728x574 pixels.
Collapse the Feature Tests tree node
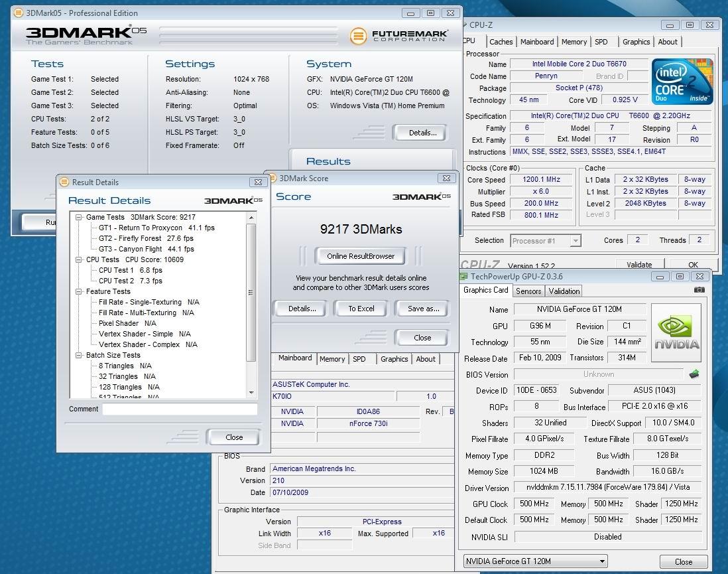pos(78,291)
